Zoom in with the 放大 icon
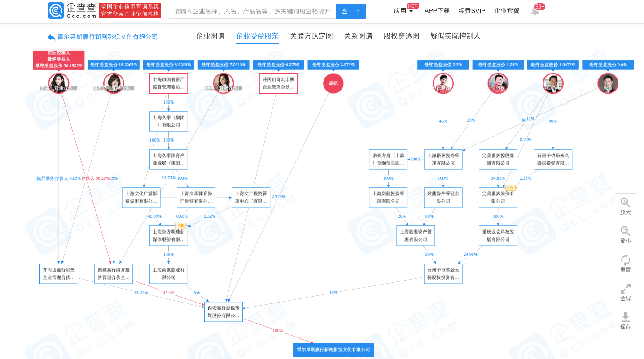Screen dimensions: 644x359 coord(625,202)
